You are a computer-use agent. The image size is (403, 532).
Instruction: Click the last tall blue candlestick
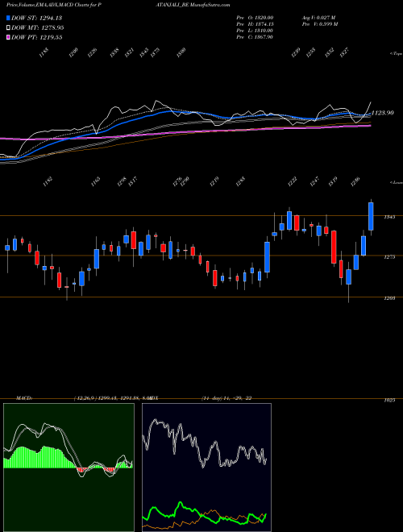pyautogui.click(x=371, y=217)
